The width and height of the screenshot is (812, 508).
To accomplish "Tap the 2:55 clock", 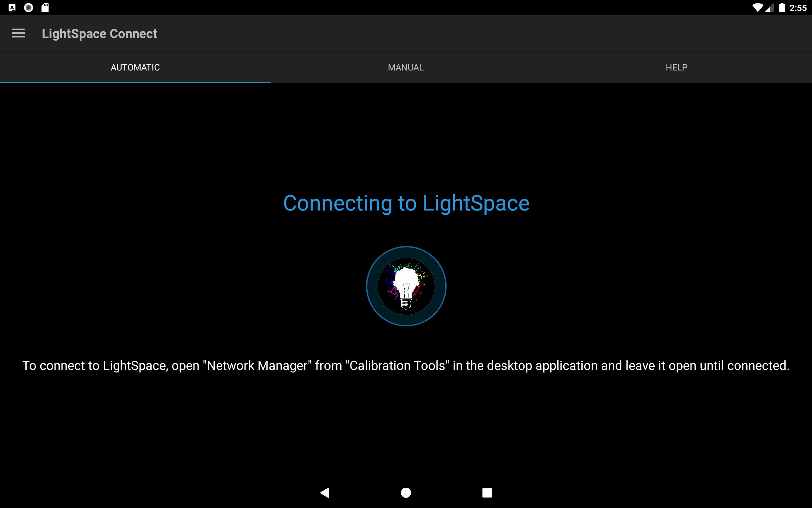I will pyautogui.click(x=798, y=8).
